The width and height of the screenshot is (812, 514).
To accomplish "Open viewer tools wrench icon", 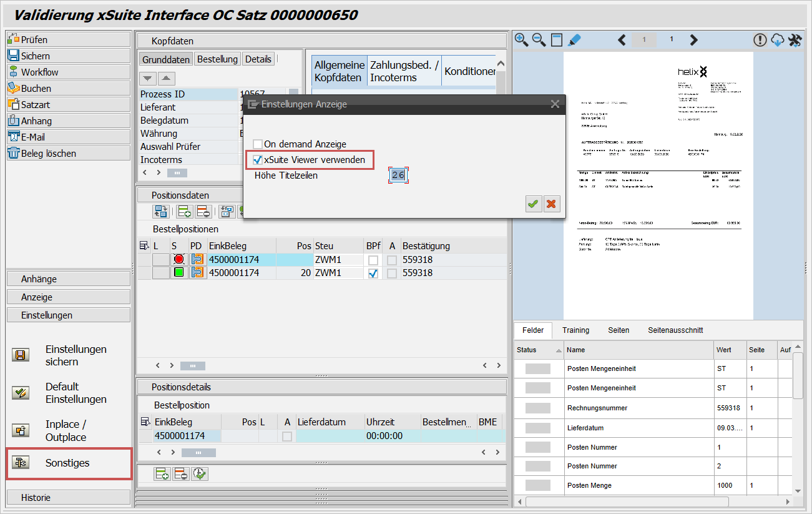I will tap(795, 40).
